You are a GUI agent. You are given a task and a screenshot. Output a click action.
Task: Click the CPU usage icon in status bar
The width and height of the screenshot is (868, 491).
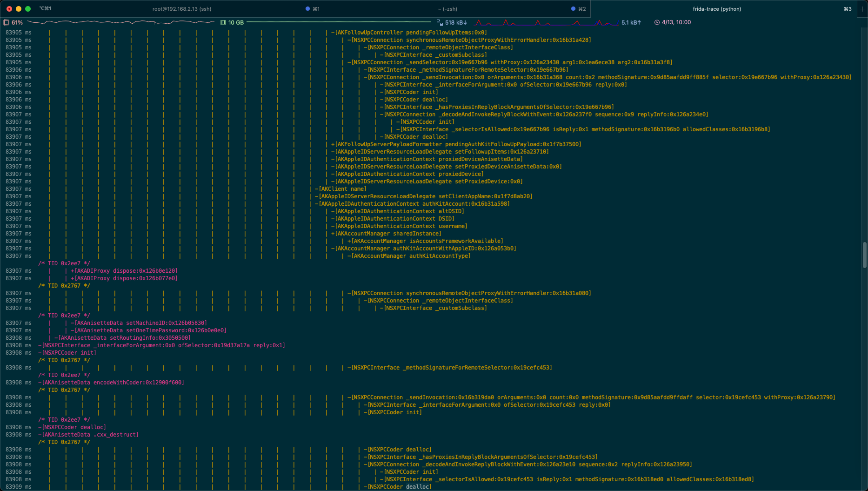pyautogui.click(x=6, y=22)
